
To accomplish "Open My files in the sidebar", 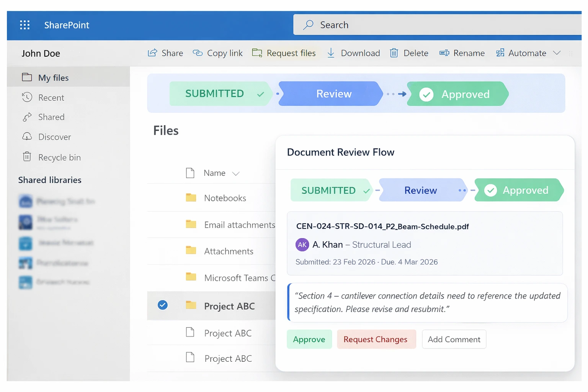I will [x=53, y=78].
